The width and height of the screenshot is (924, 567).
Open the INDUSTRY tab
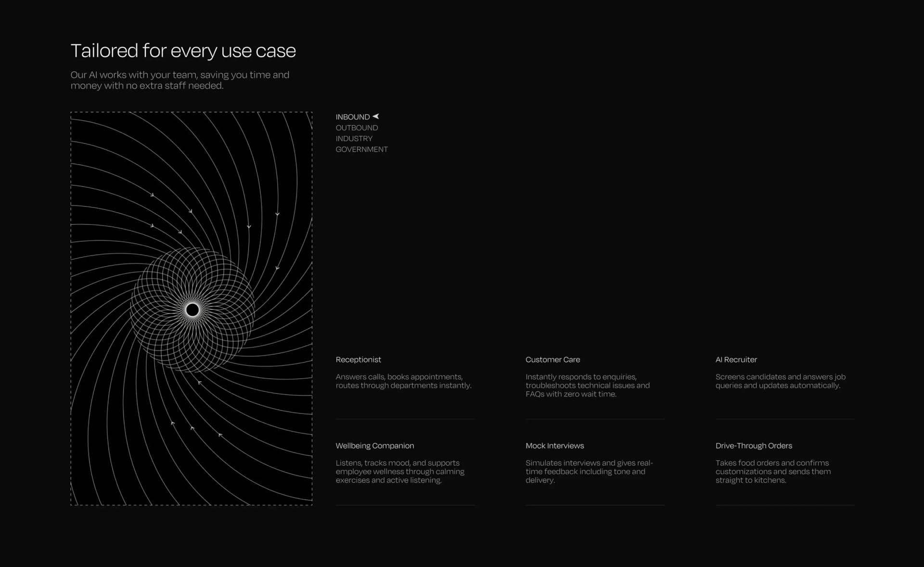click(354, 139)
